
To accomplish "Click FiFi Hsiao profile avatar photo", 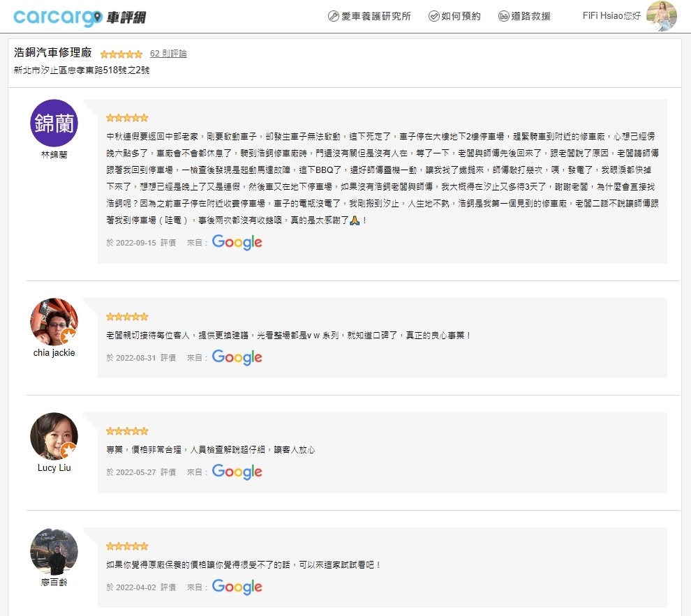I will (661, 16).
